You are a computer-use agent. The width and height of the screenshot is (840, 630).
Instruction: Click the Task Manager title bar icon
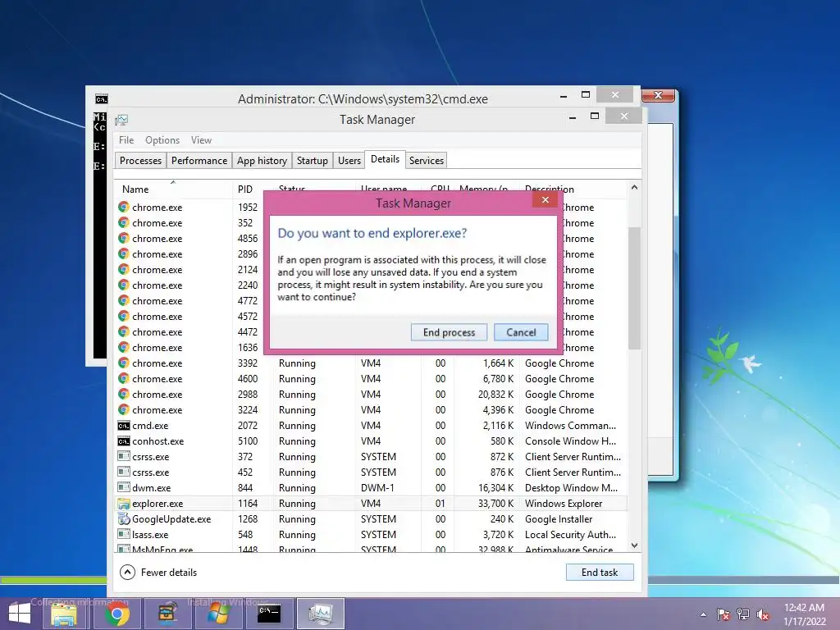(121, 120)
